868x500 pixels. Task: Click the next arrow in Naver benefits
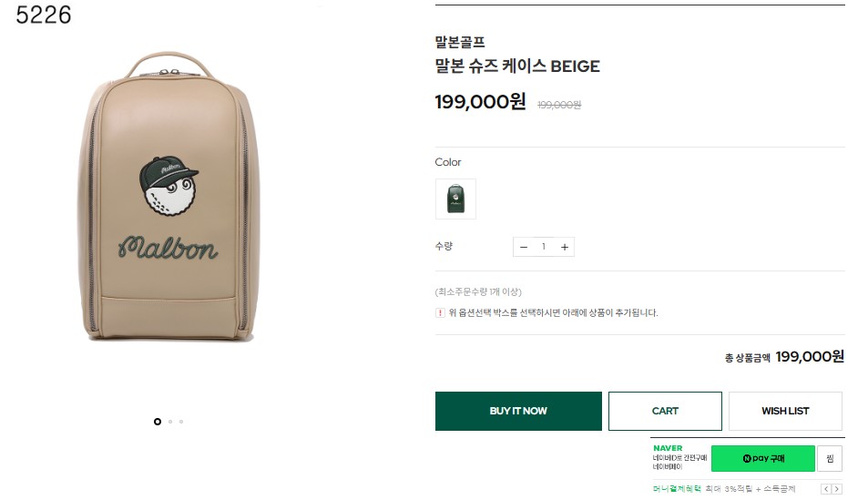837,489
